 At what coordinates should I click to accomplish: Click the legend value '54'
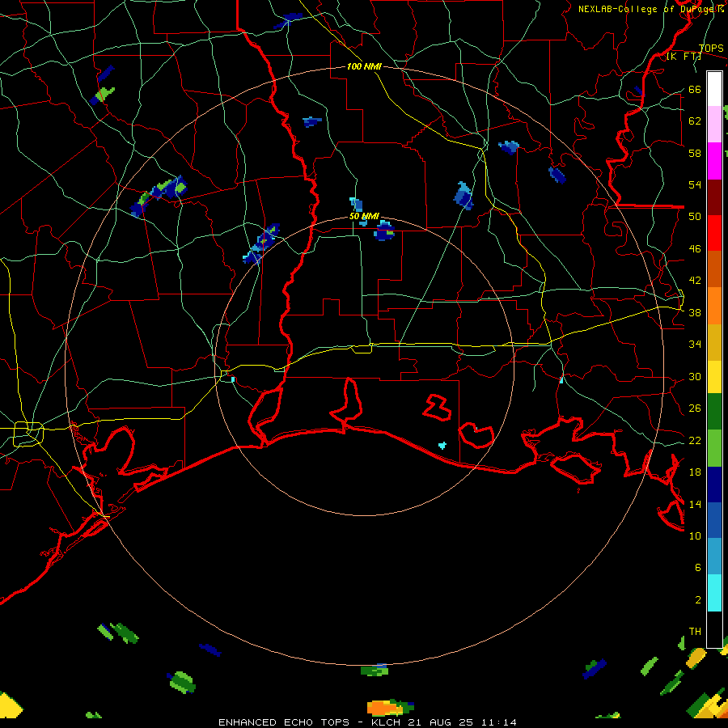(695, 185)
